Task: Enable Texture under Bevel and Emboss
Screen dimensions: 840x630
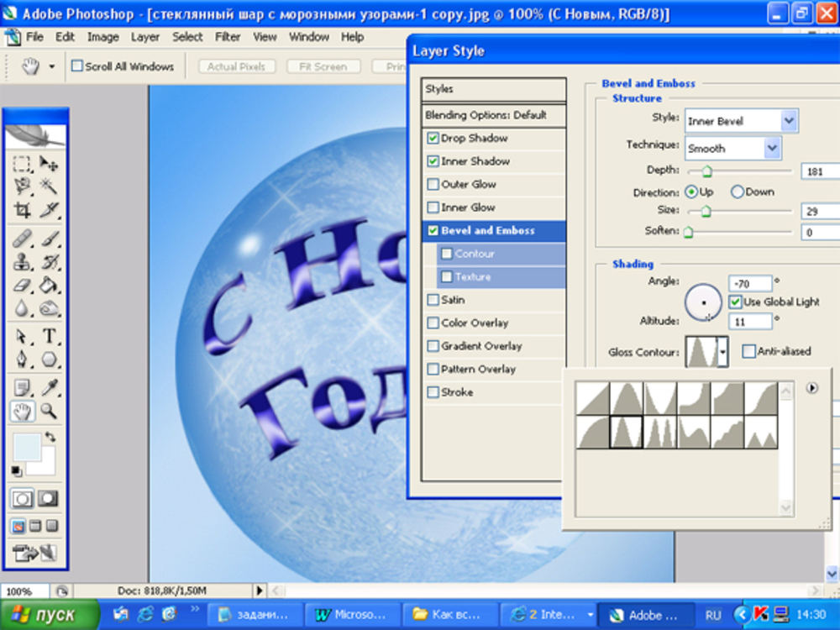Action: (446, 277)
